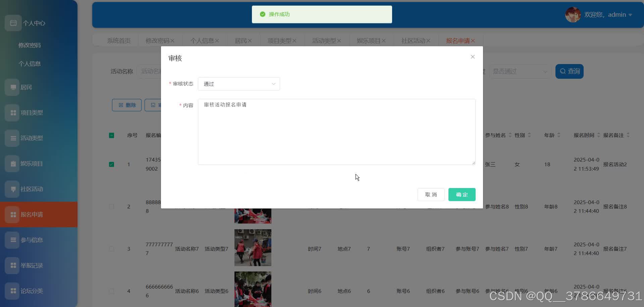Viewport: 644px width, 307px height.
Task: Open 项目类型 from the sidebar
Action: (x=33, y=113)
